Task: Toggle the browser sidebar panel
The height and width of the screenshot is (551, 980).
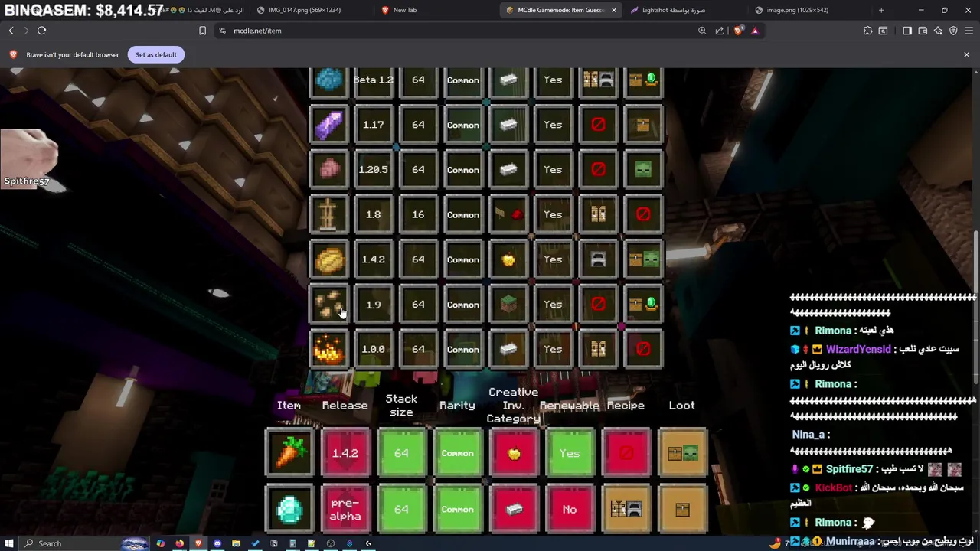Action: pyautogui.click(x=907, y=31)
